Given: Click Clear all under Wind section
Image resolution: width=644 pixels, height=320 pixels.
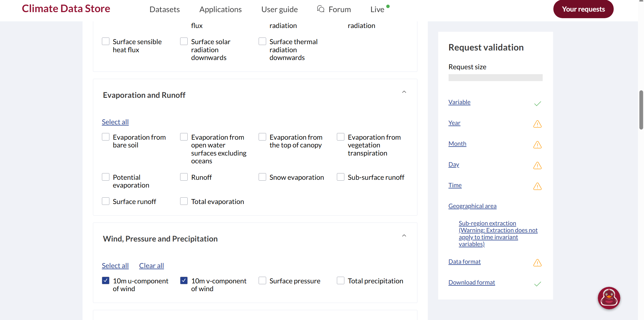Looking at the screenshot, I should coord(151,265).
